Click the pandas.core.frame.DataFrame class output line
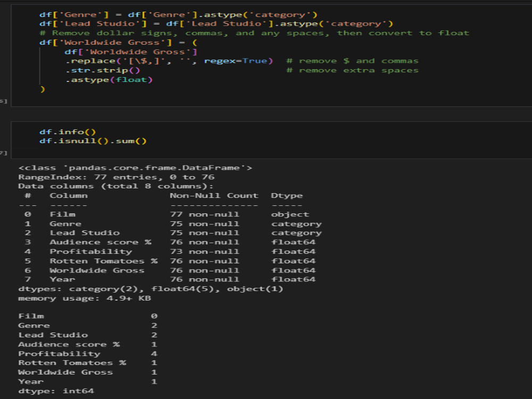This screenshot has height=399, width=532. (135, 168)
